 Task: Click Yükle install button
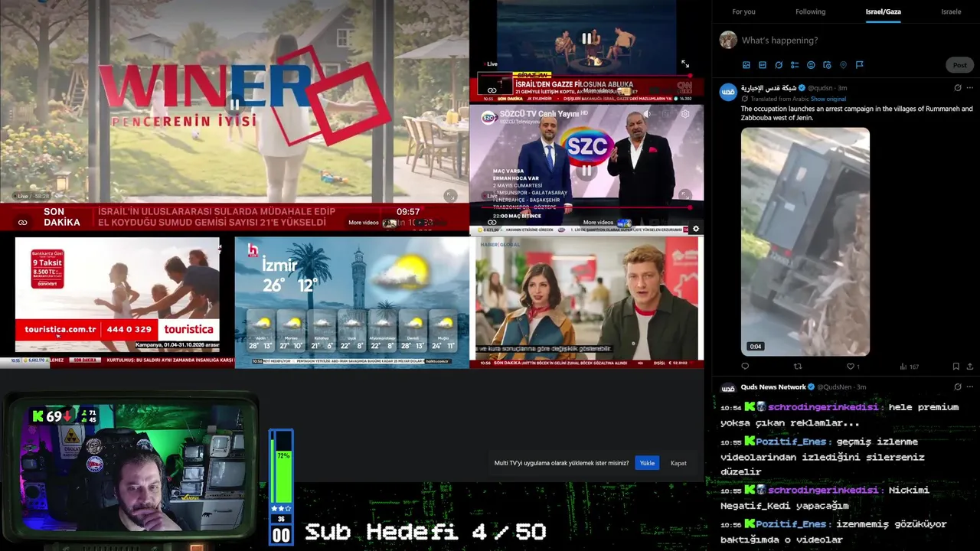[x=647, y=463]
